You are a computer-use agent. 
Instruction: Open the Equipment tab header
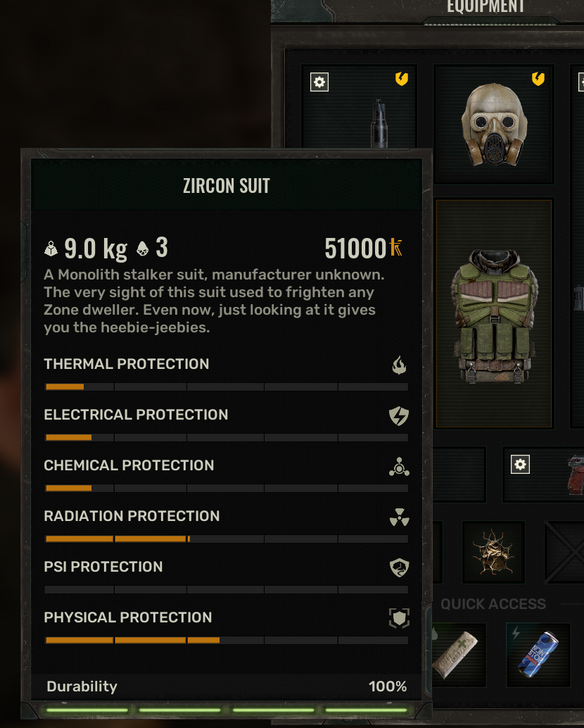click(x=486, y=6)
